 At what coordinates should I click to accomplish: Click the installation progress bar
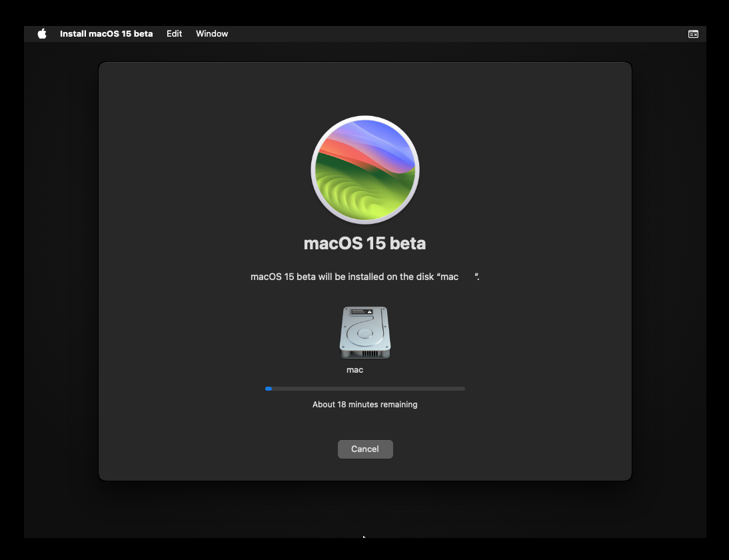point(365,389)
